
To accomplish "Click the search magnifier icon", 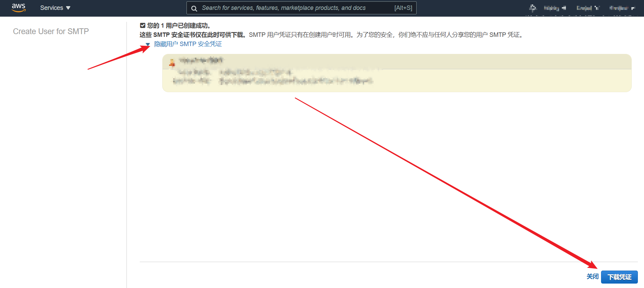I will coord(194,8).
